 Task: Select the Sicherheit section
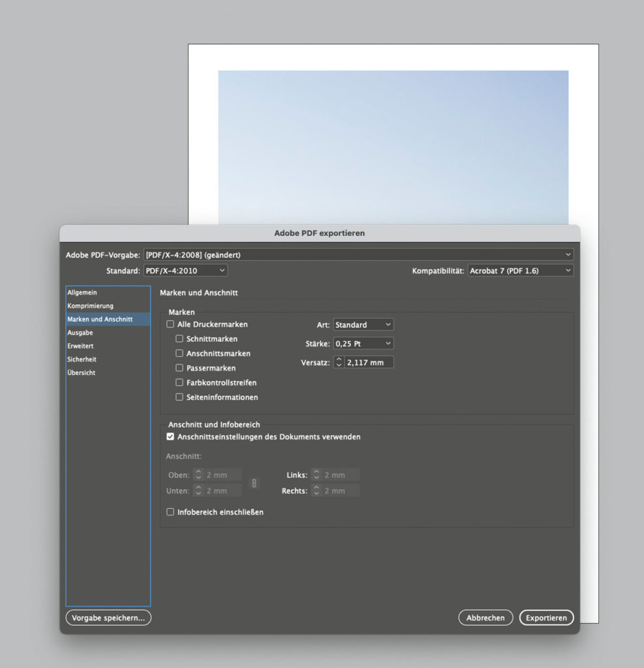point(108,359)
